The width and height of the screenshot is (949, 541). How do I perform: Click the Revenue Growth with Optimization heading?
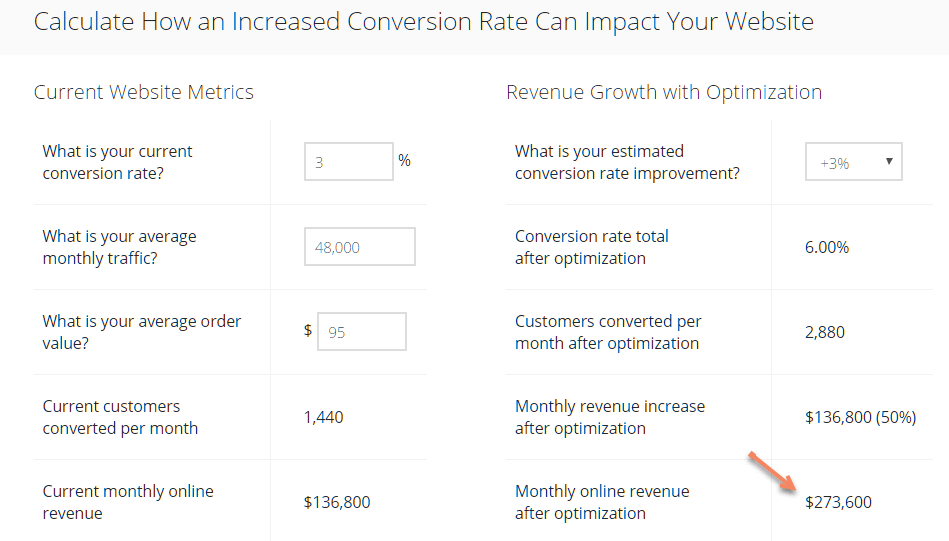(x=664, y=92)
